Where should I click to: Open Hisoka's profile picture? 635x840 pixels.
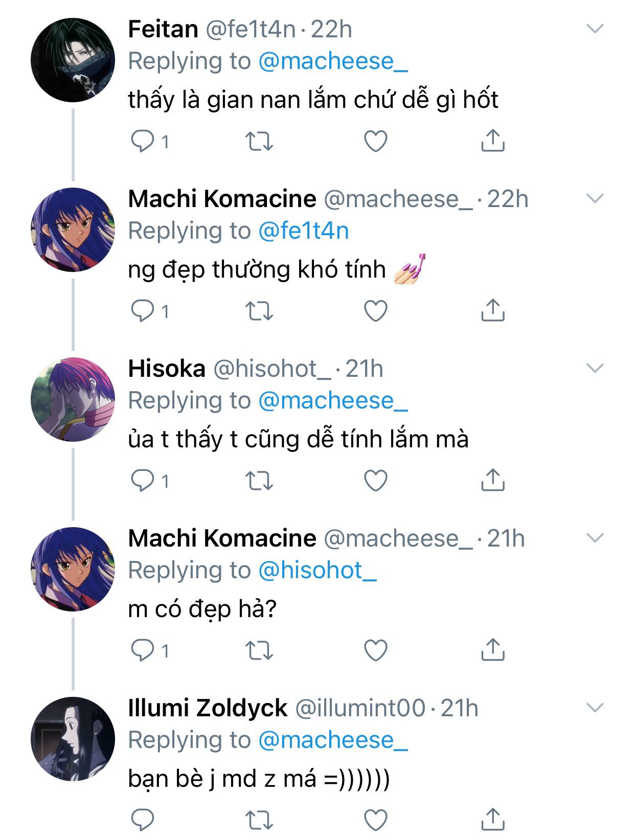(x=73, y=399)
